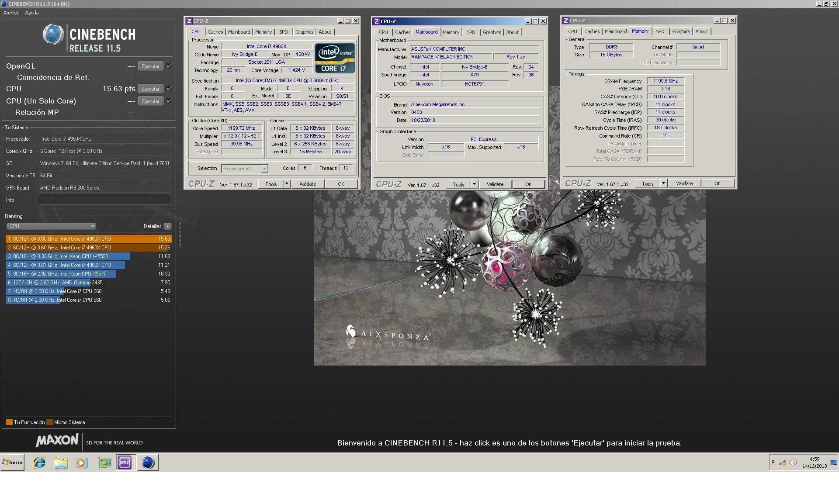This screenshot has height=504, width=839.
Task: Close the Memory CPU-Z window
Action: 732,21
